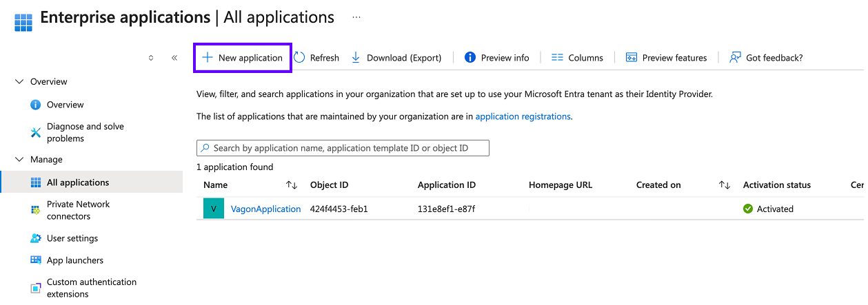Click the Activation status column header
The image size is (868, 305).
coord(777,185)
